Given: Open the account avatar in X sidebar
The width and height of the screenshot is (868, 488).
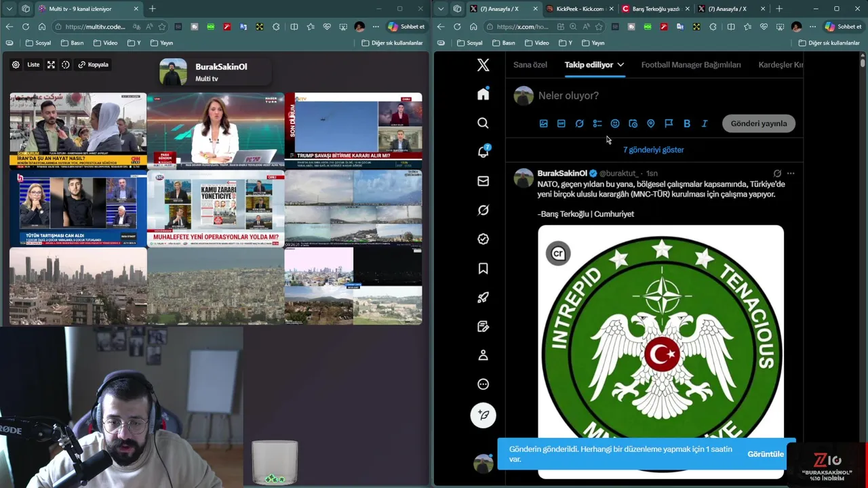Looking at the screenshot, I should tap(483, 463).
